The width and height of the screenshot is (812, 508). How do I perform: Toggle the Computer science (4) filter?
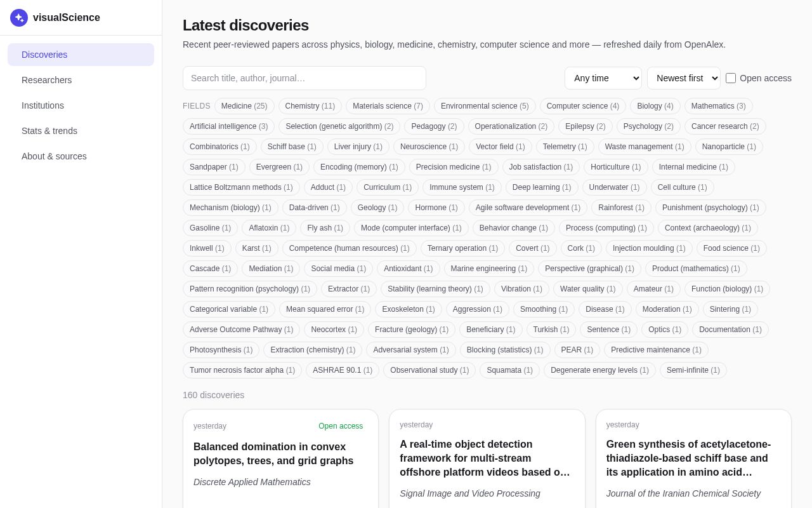583,106
